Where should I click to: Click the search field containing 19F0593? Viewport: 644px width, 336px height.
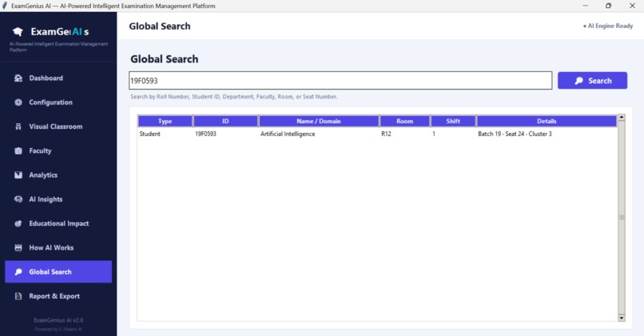340,81
